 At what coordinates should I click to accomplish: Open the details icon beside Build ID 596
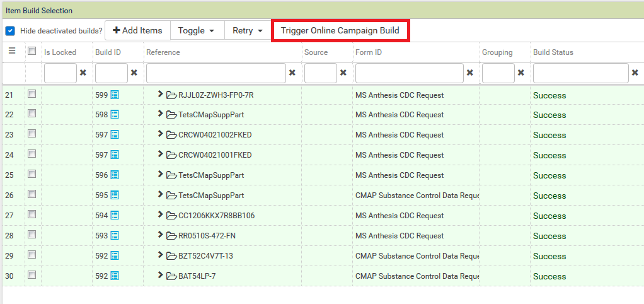115,175
